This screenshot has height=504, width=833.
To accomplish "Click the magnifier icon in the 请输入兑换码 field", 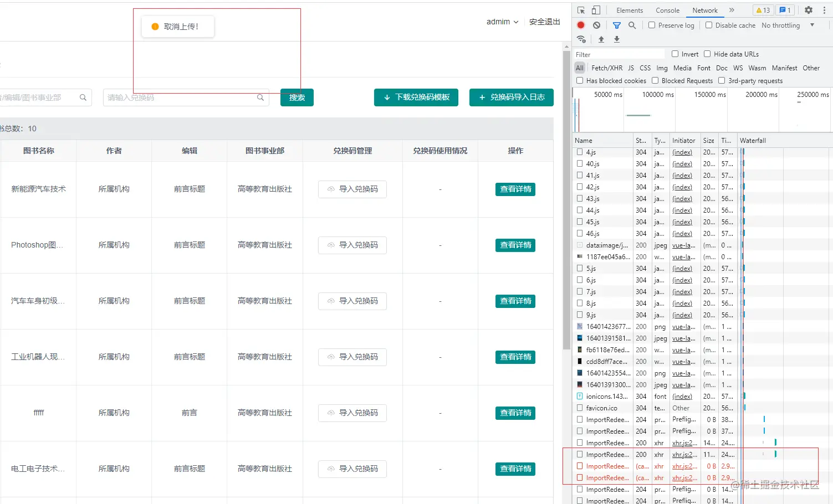I will point(260,97).
